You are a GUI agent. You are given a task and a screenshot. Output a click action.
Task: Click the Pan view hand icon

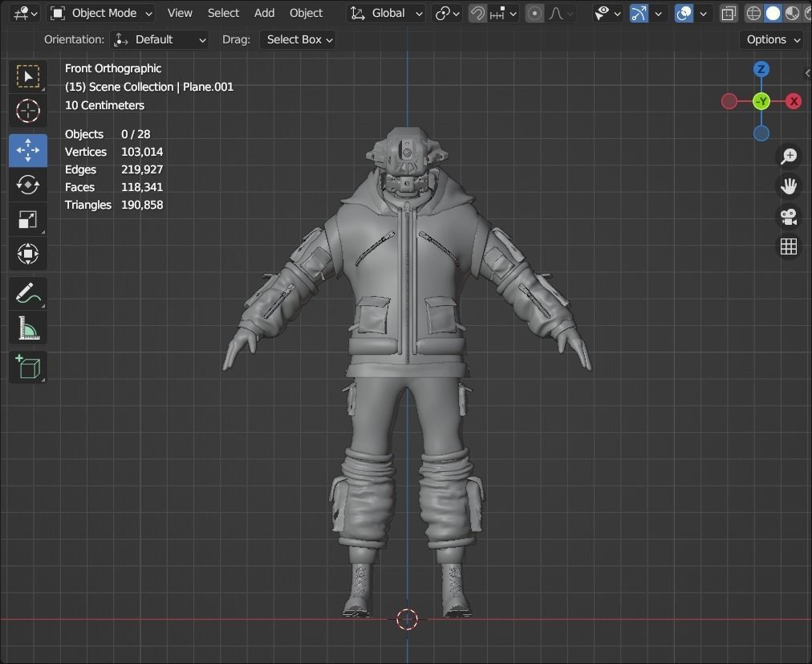(x=789, y=186)
